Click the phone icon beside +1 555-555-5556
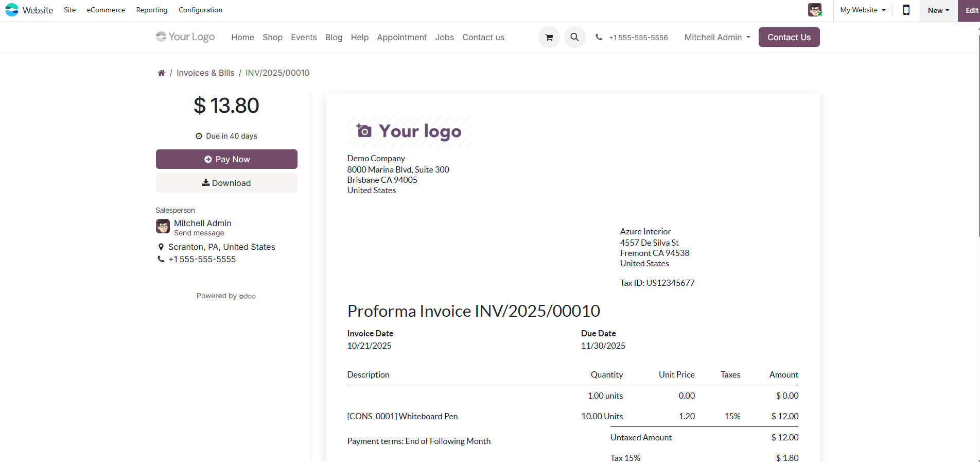 click(599, 37)
